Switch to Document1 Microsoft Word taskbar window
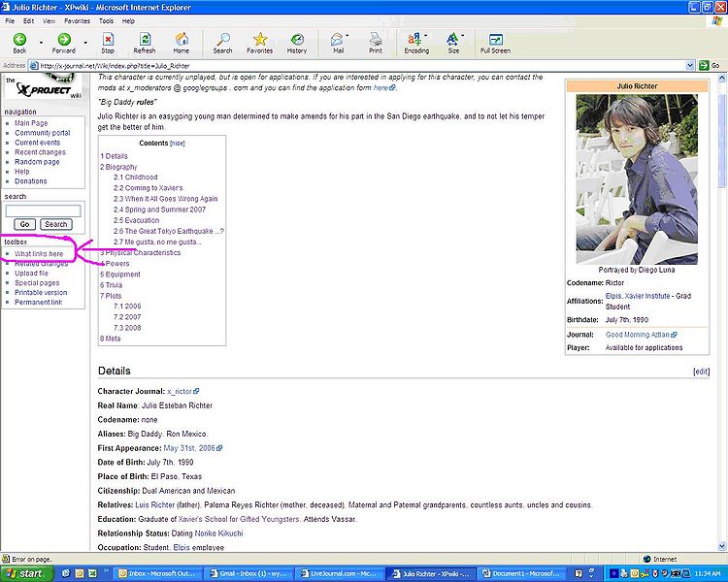 (x=522, y=574)
